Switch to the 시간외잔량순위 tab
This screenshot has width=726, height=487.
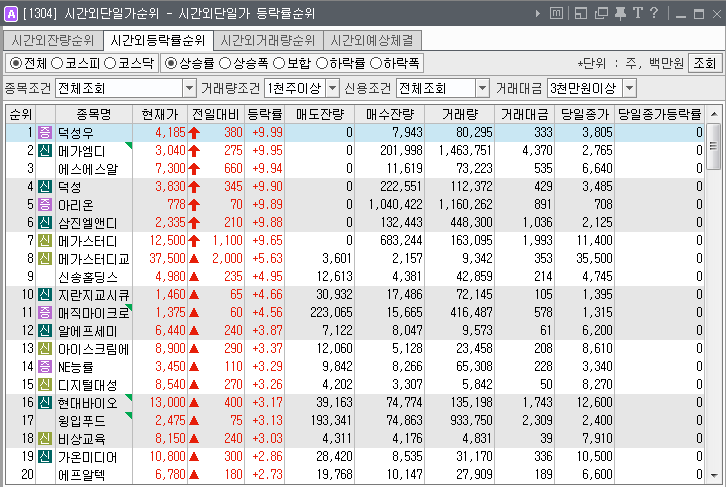53,41
